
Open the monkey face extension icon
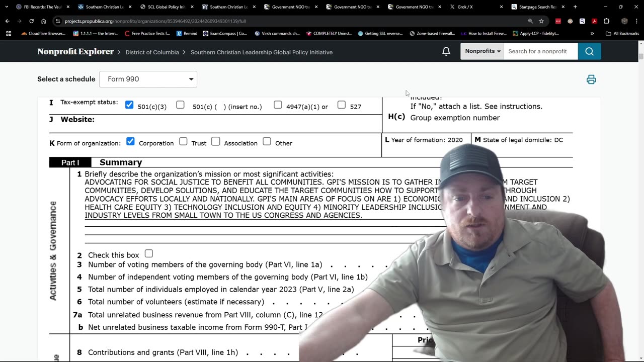click(570, 21)
